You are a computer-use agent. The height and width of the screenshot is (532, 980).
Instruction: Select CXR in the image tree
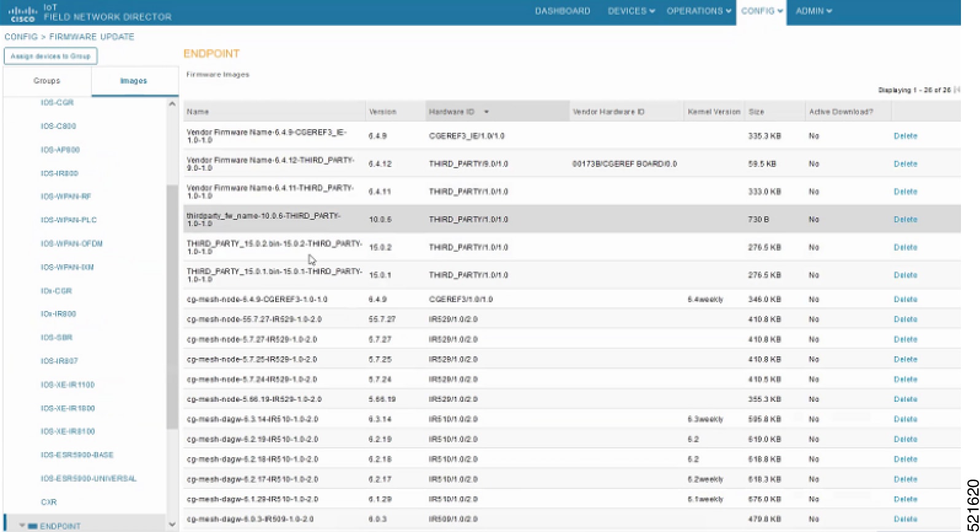(49, 502)
